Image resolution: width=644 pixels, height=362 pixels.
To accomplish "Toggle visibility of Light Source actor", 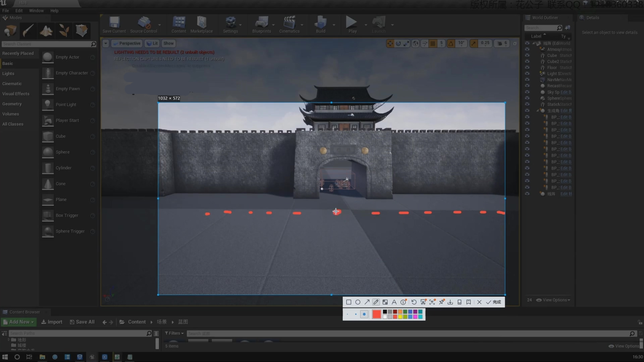I will 527,73.
